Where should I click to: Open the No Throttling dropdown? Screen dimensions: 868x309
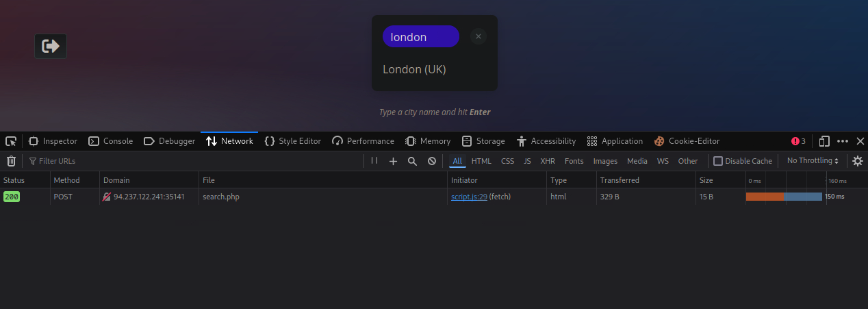point(813,161)
